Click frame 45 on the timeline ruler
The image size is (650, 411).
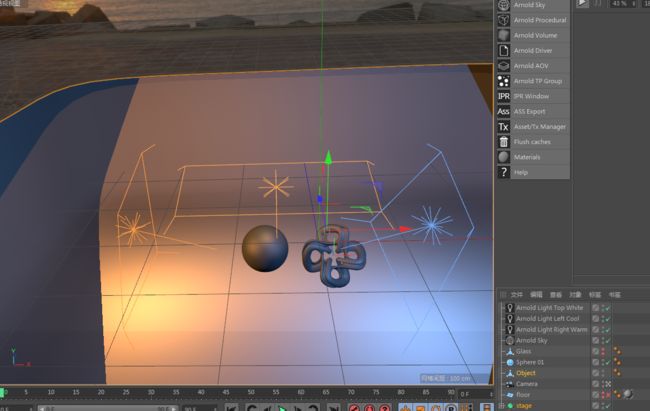click(226, 392)
